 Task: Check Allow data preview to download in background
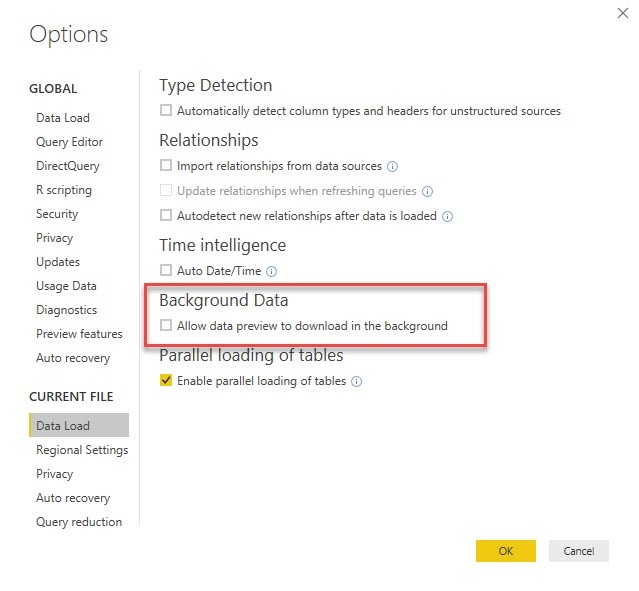coord(166,325)
